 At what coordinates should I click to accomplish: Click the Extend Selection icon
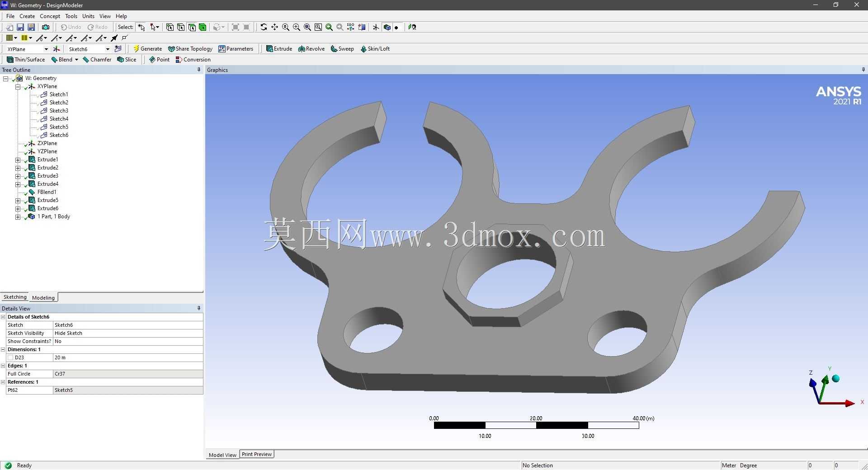218,27
